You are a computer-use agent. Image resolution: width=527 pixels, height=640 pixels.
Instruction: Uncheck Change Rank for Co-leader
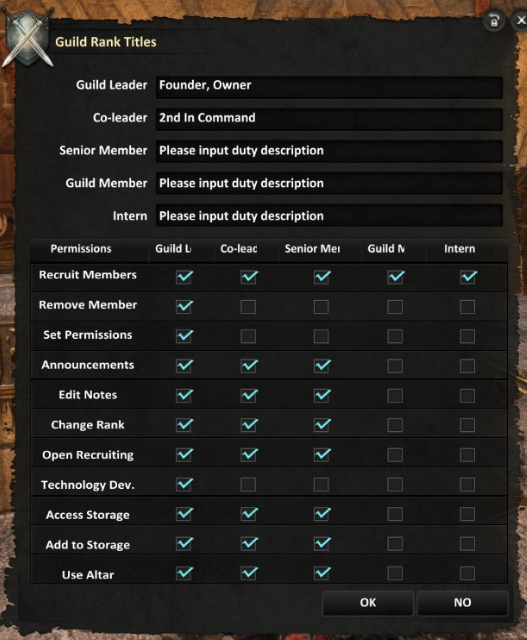coord(249,425)
